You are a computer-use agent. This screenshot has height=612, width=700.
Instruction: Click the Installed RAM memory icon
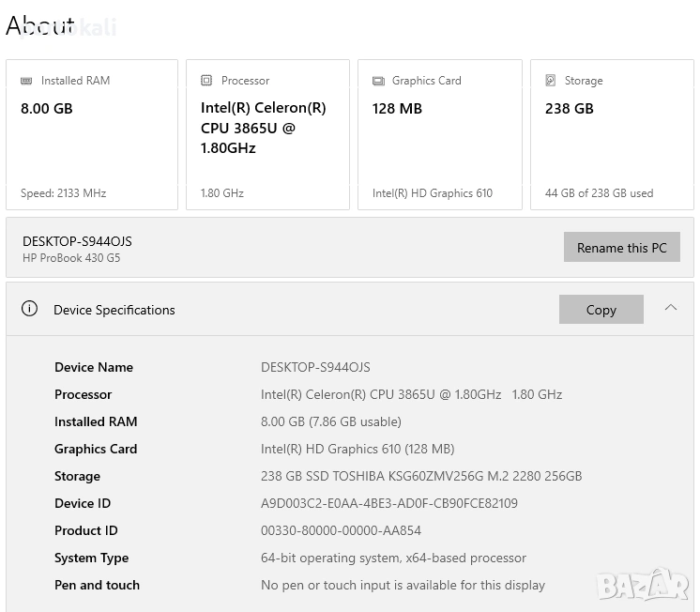[x=26, y=81]
